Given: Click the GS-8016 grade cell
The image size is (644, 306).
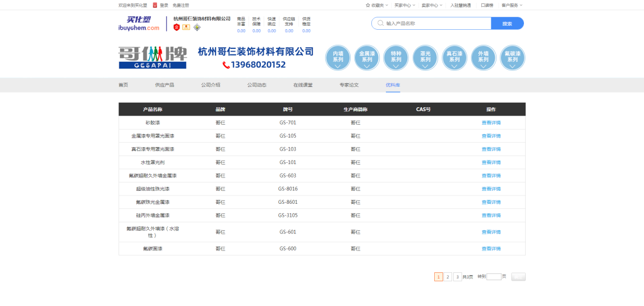Looking at the screenshot, I should coord(288,189).
